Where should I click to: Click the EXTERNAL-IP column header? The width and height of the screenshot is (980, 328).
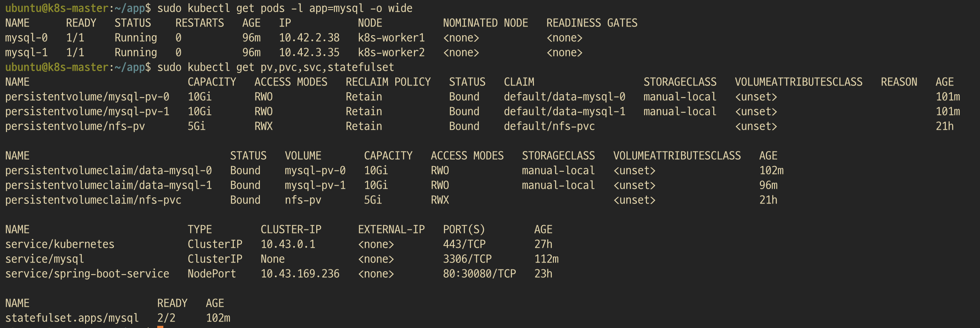pyautogui.click(x=391, y=230)
